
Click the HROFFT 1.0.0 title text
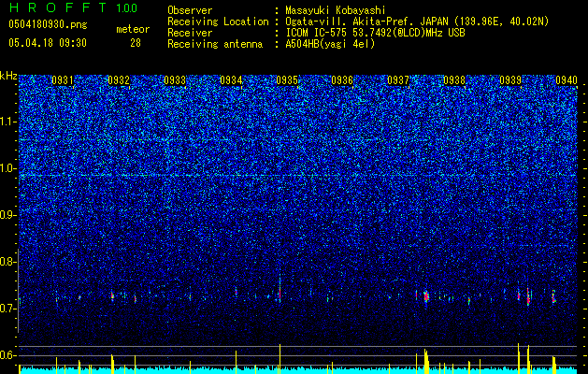[x=73, y=7]
